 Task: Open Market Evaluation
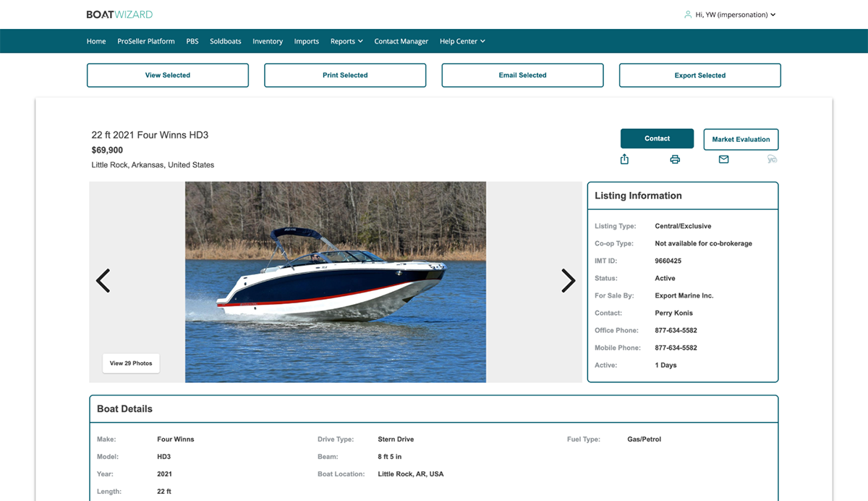pos(741,139)
